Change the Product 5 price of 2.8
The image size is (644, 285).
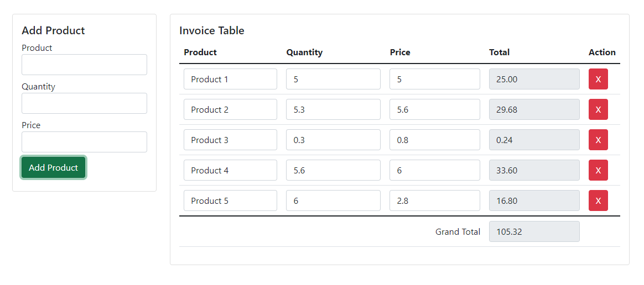click(434, 200)
